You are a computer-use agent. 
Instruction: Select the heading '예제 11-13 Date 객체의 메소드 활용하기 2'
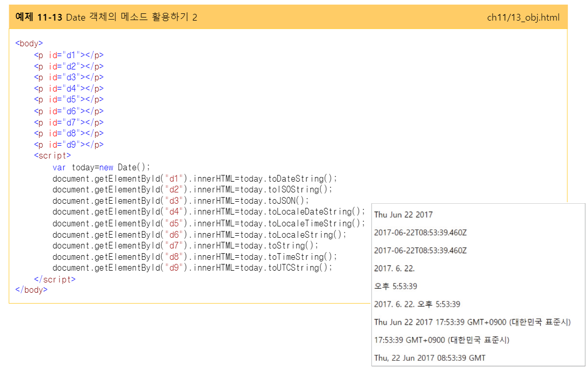[106, 17]
